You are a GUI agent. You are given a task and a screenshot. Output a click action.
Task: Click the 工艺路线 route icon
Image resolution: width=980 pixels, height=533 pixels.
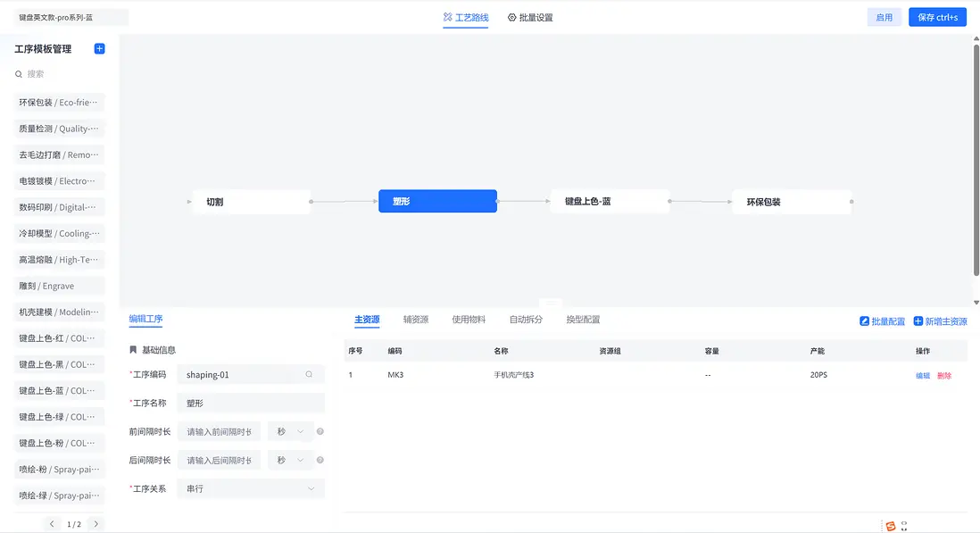coord(447,17)
